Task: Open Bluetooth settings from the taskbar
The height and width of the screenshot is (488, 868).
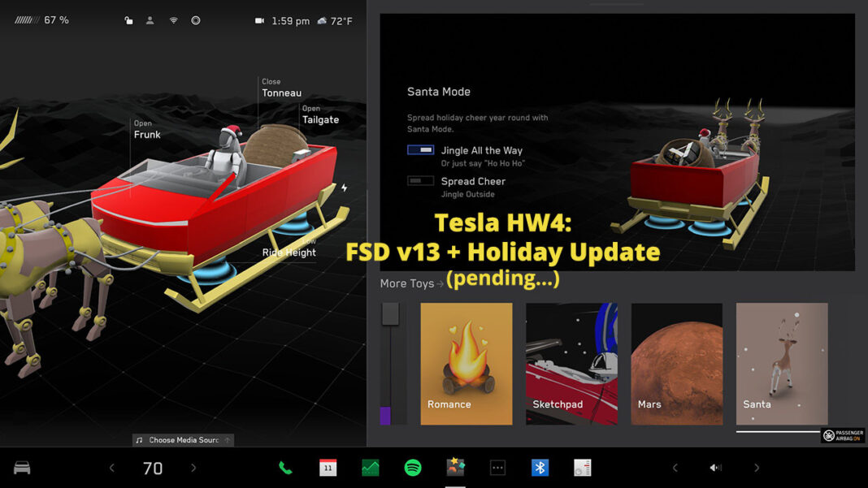Action: pyautogui.click(x=539, y=467)
